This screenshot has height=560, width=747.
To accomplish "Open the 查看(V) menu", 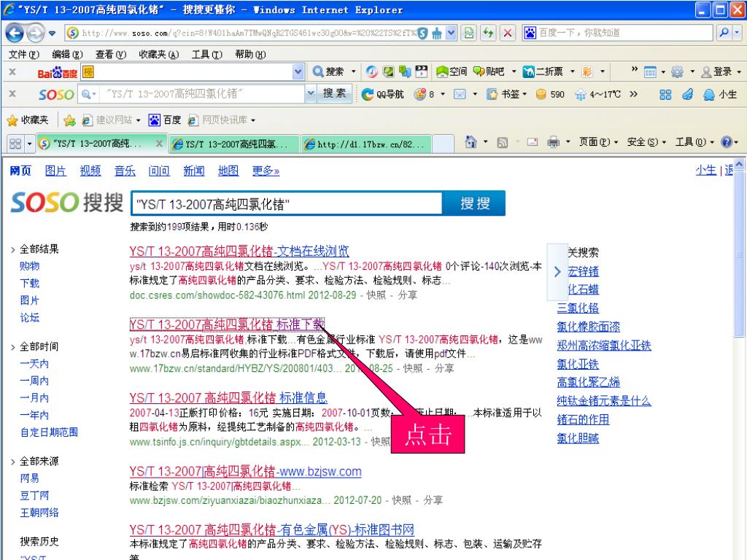I will [111, 54].
